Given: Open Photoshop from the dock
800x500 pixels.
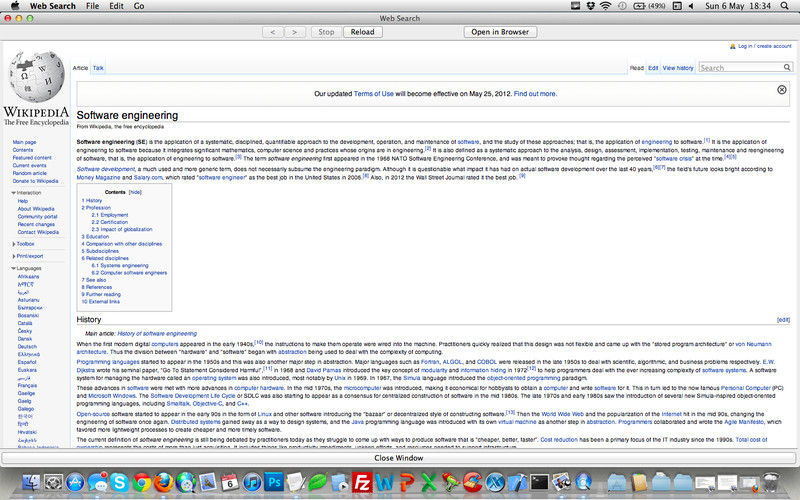Looking at the screenshot, I should [x=274, y=482].
